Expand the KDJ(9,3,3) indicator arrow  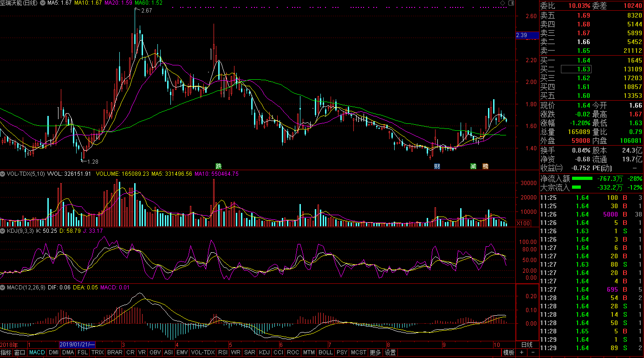[3, 230]
